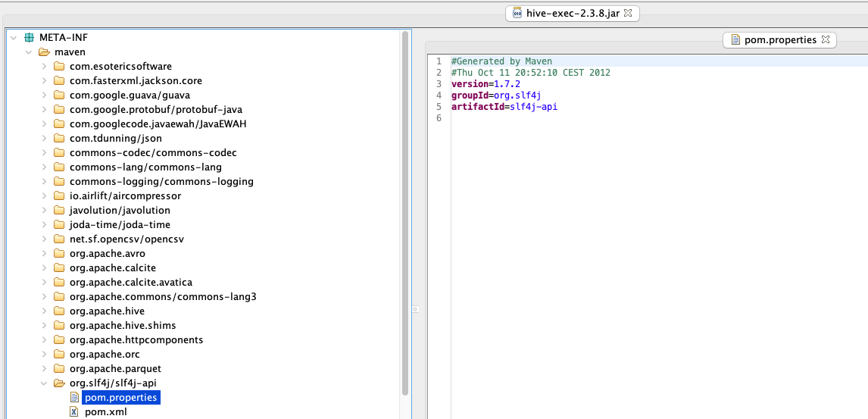Expand the com.esotericsoftware folder
This screenshot has height=419, width=868.
[x=44, y=67]
